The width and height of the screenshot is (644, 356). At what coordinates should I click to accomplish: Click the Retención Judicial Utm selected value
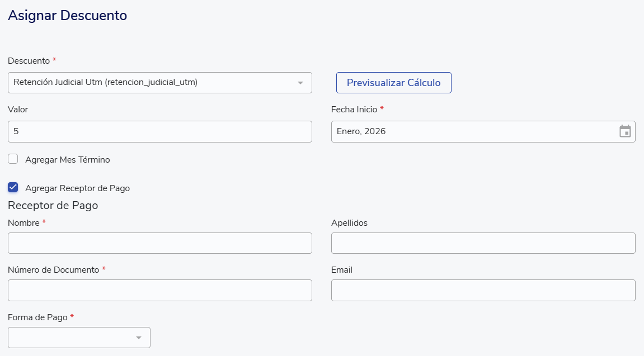point(106,83)
